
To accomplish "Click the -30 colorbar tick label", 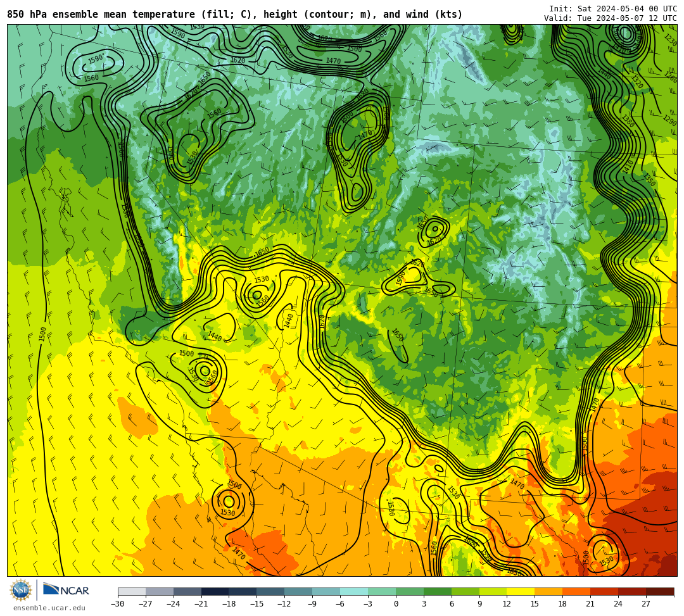I will tap(118, 604).
